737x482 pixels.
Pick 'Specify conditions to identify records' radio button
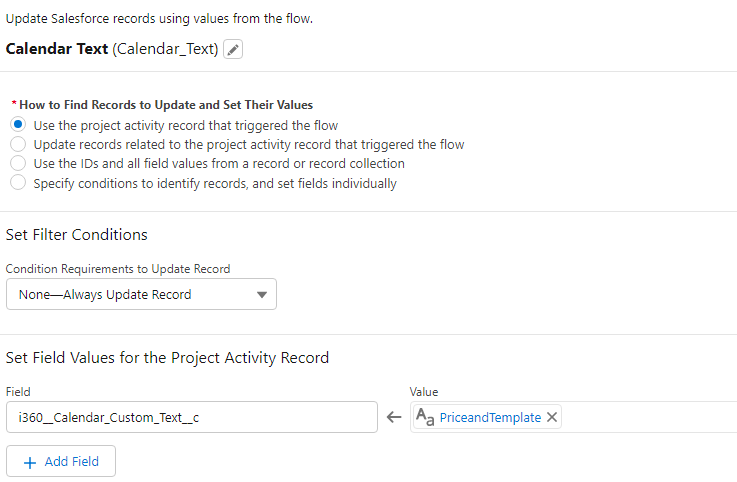tap(18, 183)
